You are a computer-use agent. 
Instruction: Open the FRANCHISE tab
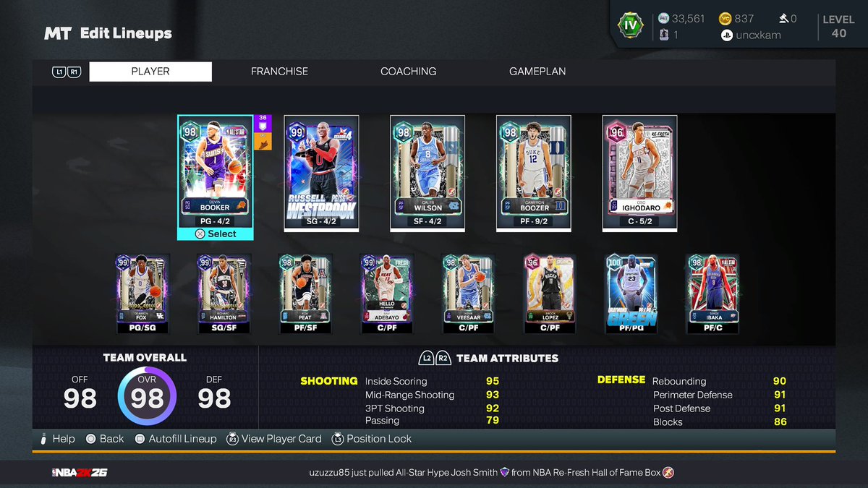pos(279,72)
